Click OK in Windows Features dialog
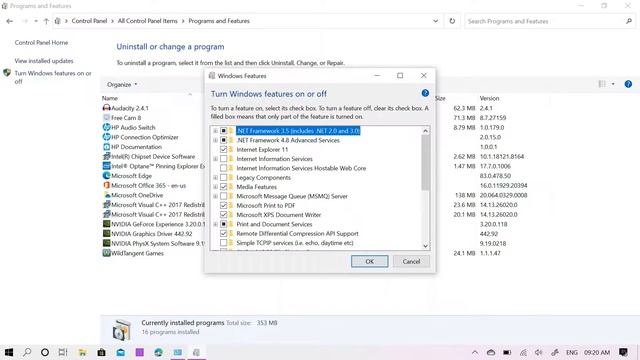 pyautogui.click(x=369, y=261)
